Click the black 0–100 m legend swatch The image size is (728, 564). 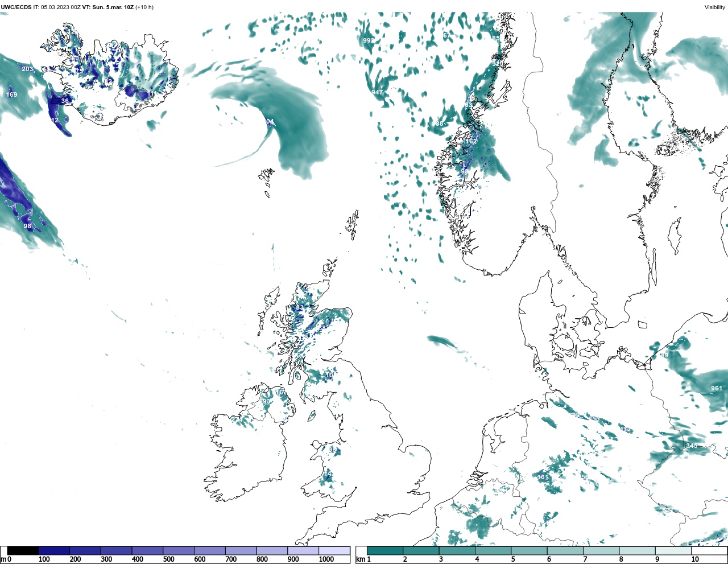pyautogui.click(x=23, y=550)
